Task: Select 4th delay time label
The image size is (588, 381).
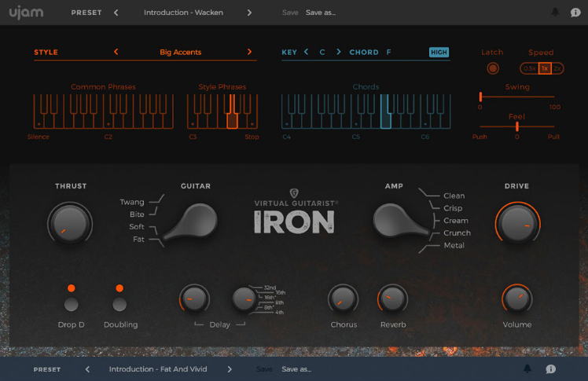Action: pos(279,312)
